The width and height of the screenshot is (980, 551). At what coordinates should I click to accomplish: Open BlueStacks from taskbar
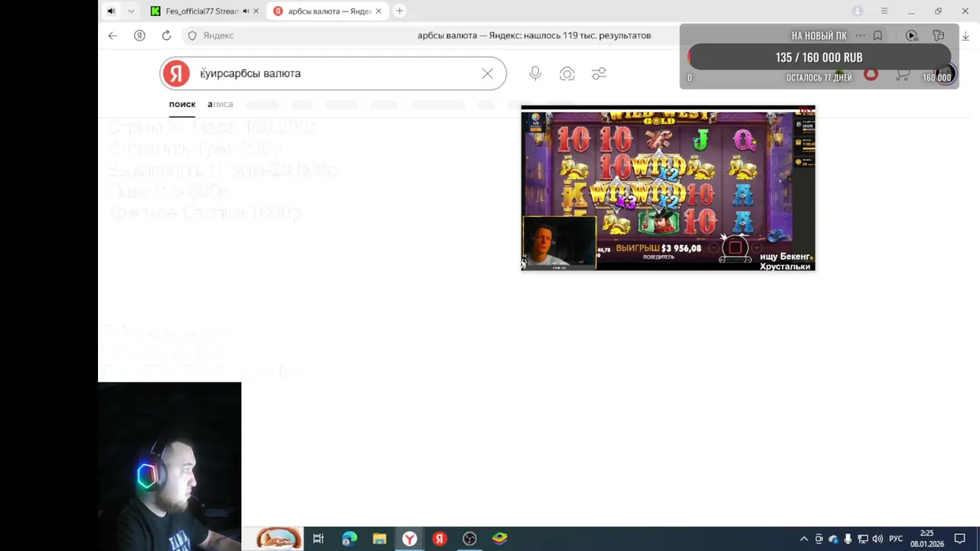tap(499, 539)
